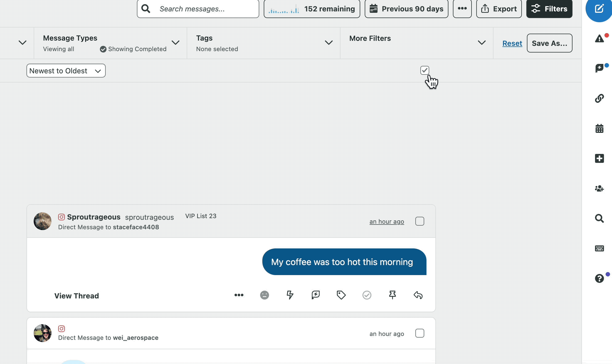Click 'Direct Message to wei_aerospace' text

[x=108, y=338]
